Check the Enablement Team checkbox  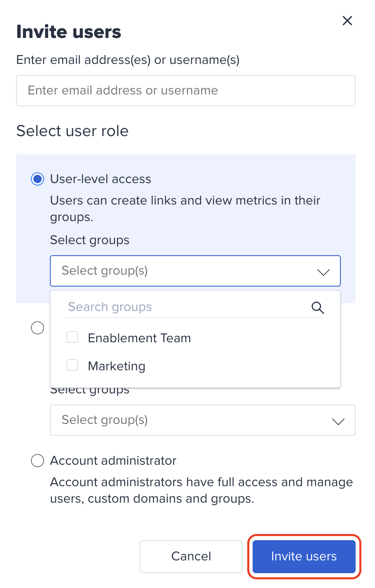point(72,337)
